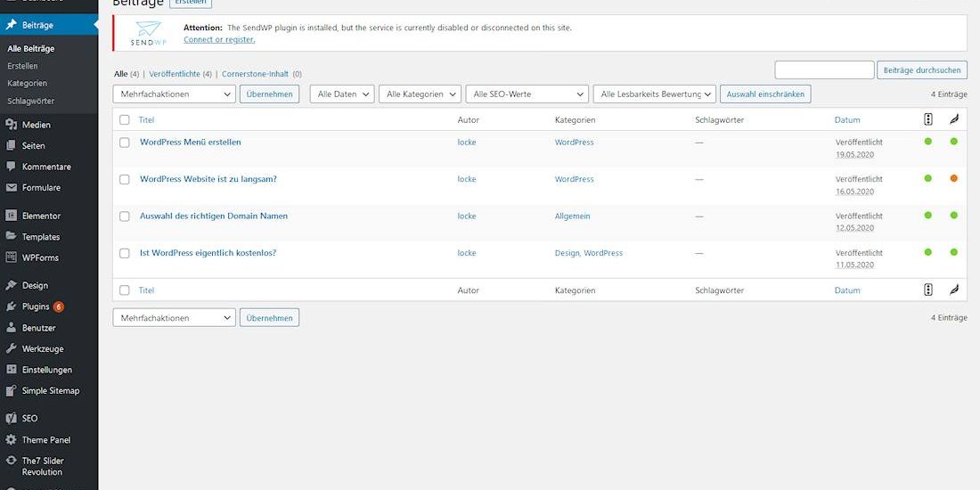The width and height of the screenshot is (980, 490).
Task: Filter by Veröffentlichte posts
Action: tap(175, 74)
